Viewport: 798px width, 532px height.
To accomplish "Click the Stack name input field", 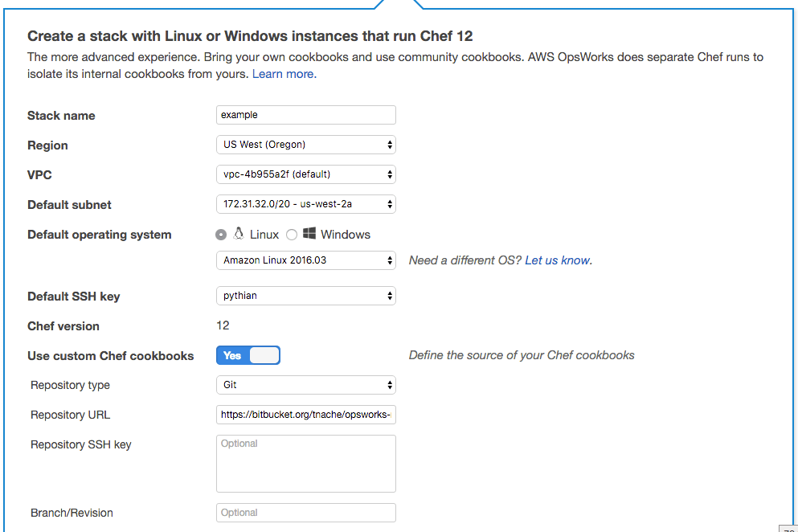I will [305, 115].
